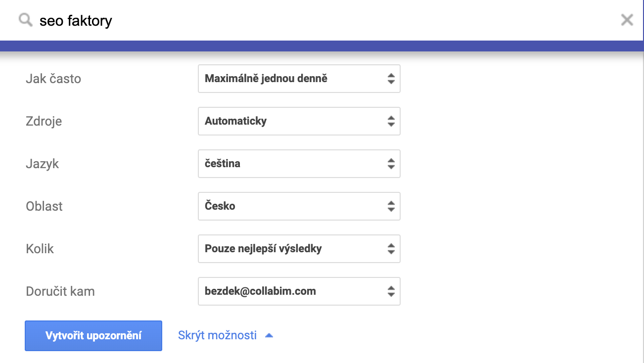Clear the search query with the X icon

coord(627,20)
